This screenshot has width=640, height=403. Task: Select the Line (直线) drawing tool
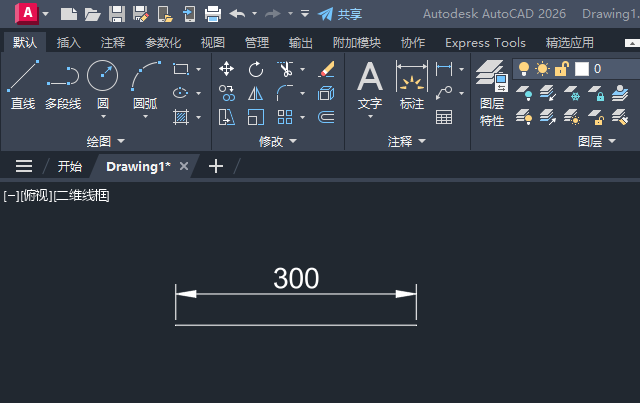(x=23, y=85)
